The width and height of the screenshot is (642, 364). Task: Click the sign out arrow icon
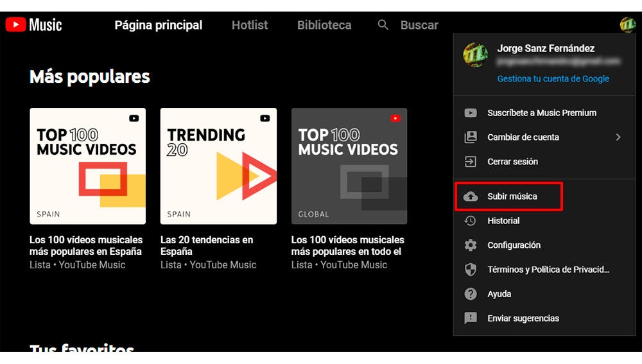point(471,161)
